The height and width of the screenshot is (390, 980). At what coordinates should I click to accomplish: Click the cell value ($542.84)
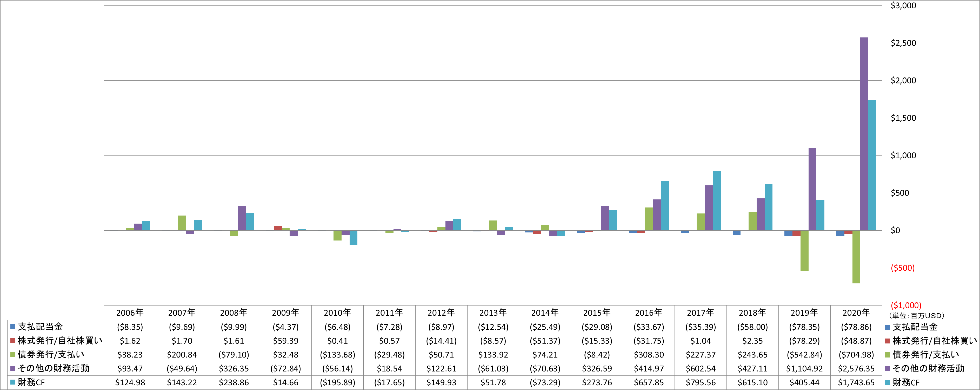click(x=805, y=355)
